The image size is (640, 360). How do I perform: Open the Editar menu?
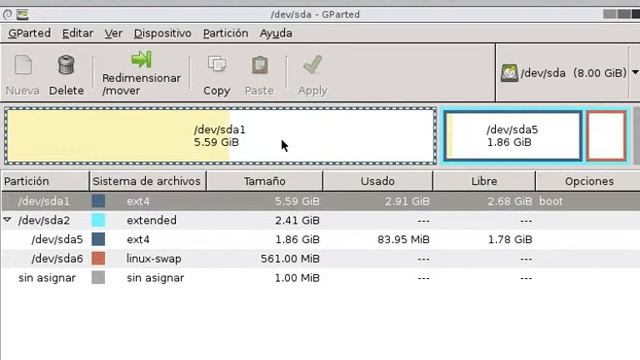point(78,33)
